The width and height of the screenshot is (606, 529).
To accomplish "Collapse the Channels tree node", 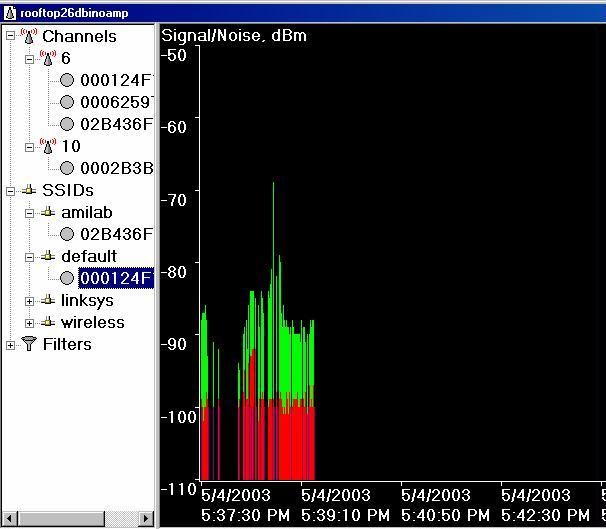I will [11, 36].
